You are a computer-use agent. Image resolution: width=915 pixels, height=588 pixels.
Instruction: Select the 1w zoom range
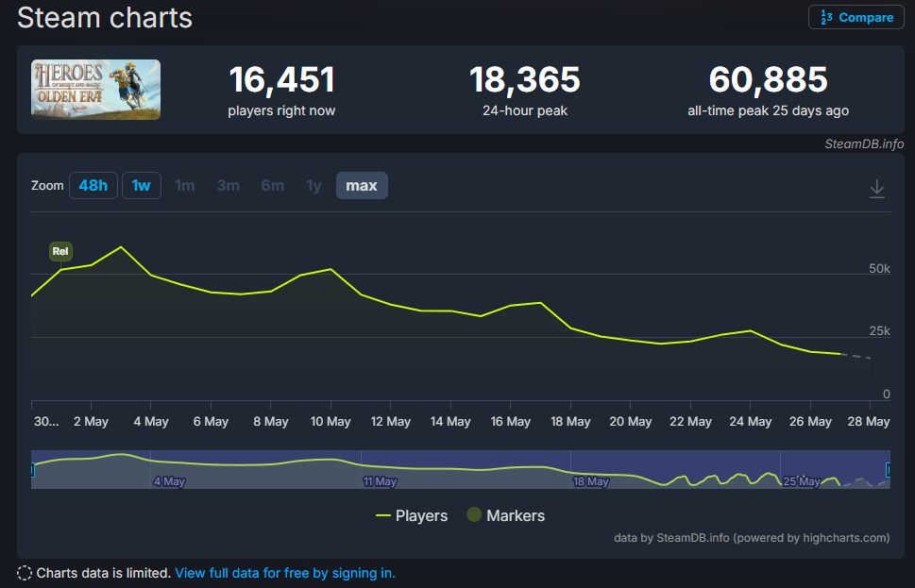[142, 186]
